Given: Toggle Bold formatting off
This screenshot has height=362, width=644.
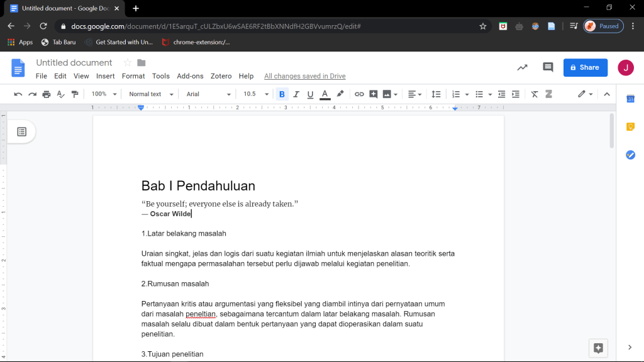Looking at the screenshot, I should (x=282, y=94).
